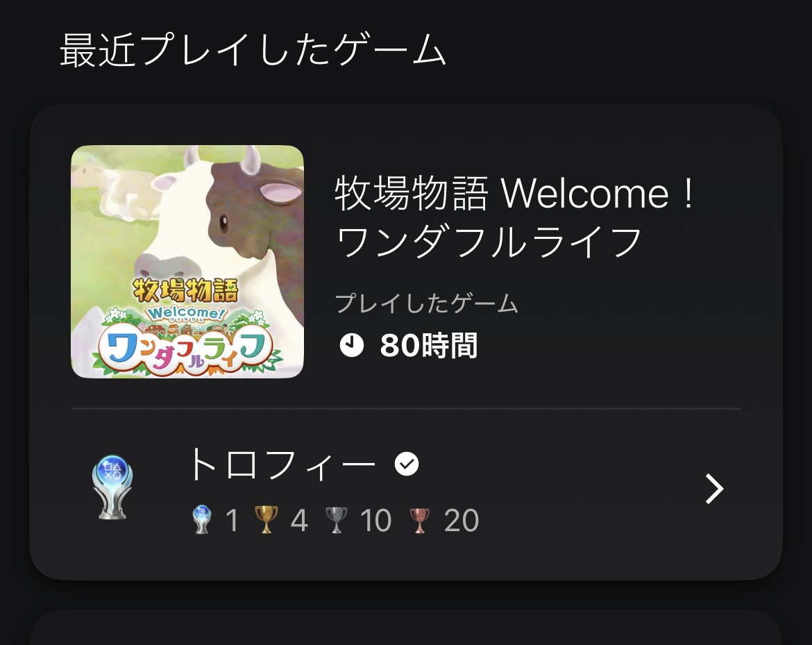Open the next game card below

(406, 628)
